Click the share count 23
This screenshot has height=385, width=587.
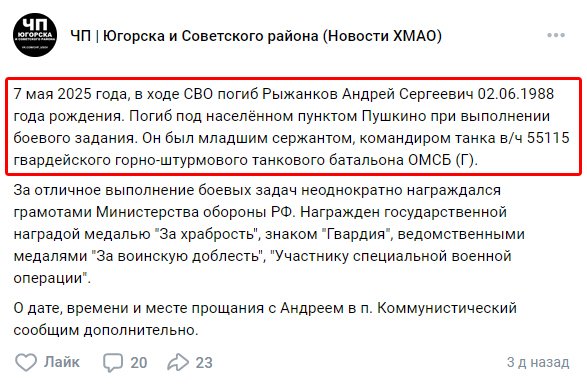204,363
